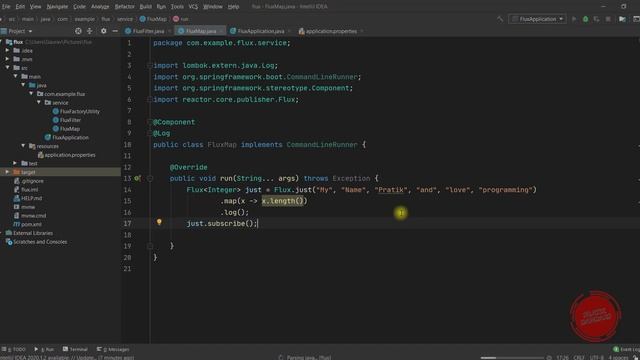Viewport: 640px width, 360px height.
Task: Switch to the FluxFilter.java tab
Action: click(x=148, y=31)
